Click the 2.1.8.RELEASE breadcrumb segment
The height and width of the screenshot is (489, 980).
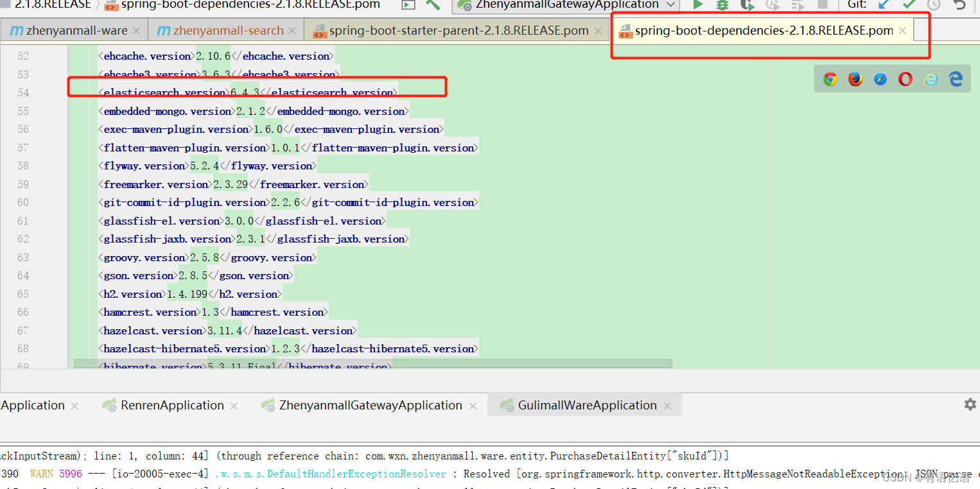point(53,4)
